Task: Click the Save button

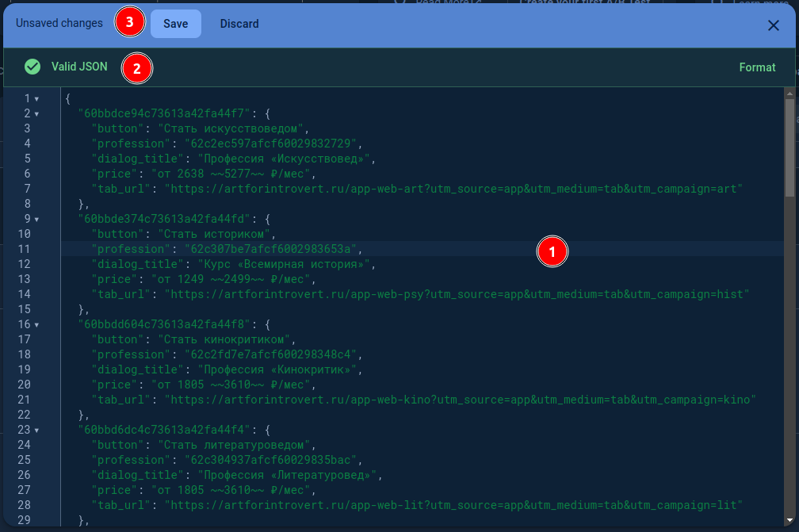Action: click(x=175, y=24)
